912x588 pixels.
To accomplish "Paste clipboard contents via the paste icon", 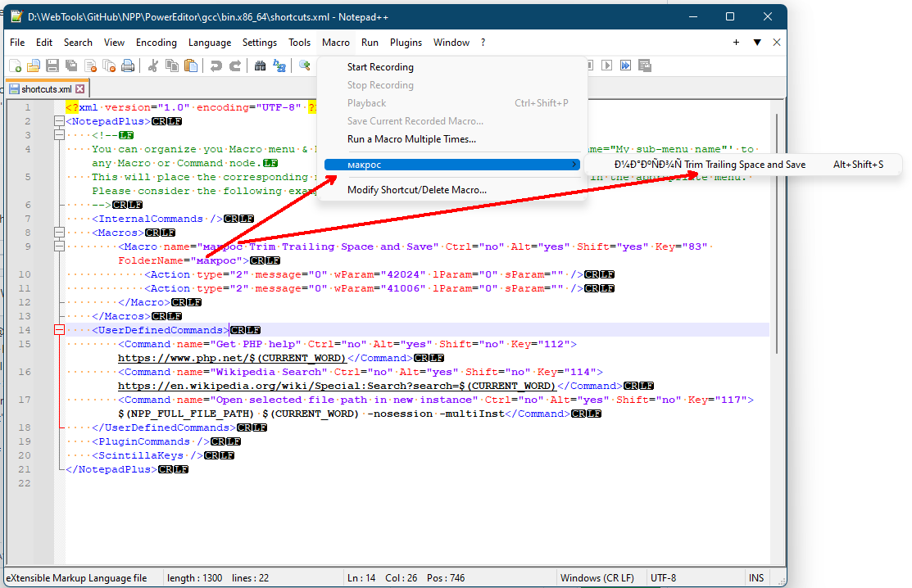I will tap(190, 66).
